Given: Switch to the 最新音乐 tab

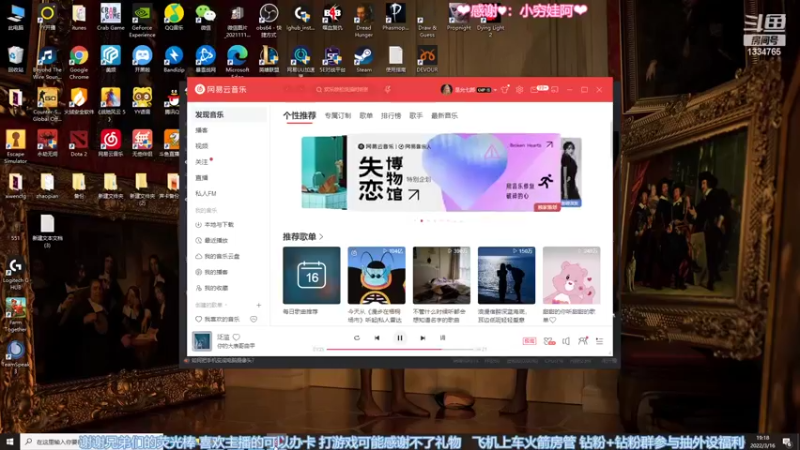Looking at the screenshot, I should point(444,116).
